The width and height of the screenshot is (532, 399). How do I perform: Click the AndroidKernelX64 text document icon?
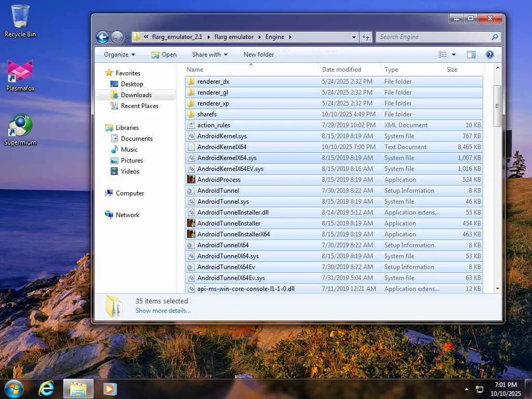[x=191, y=147]
